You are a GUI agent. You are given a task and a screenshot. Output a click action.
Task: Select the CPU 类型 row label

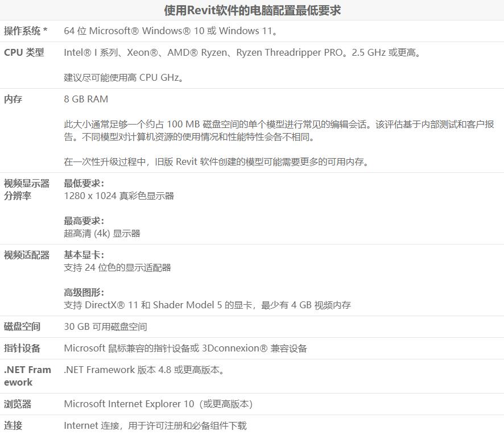click(x=24, y=52)
